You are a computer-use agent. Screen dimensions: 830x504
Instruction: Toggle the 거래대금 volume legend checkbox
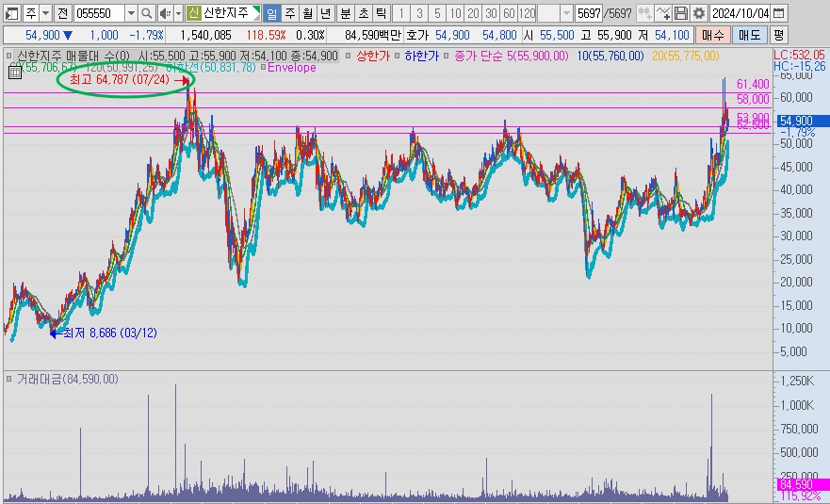[x=9, y=379]
